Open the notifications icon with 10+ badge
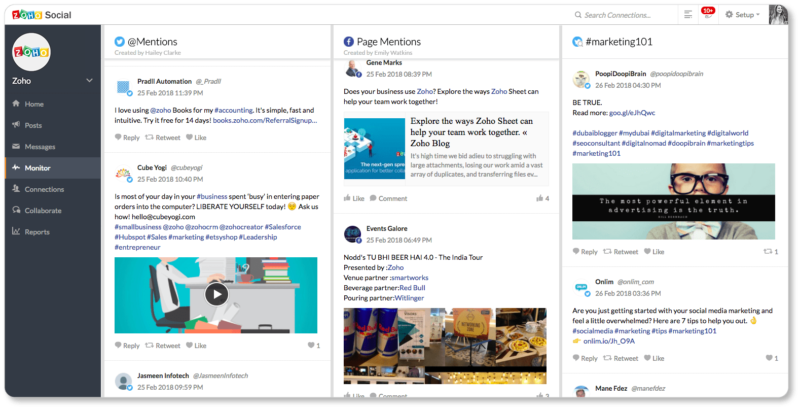 (707, 15)
